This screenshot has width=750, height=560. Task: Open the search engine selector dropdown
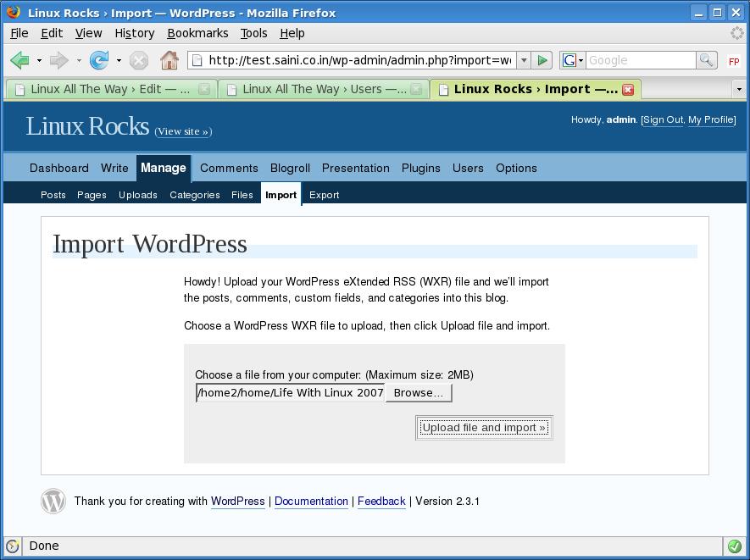click(x=581, y=61)
